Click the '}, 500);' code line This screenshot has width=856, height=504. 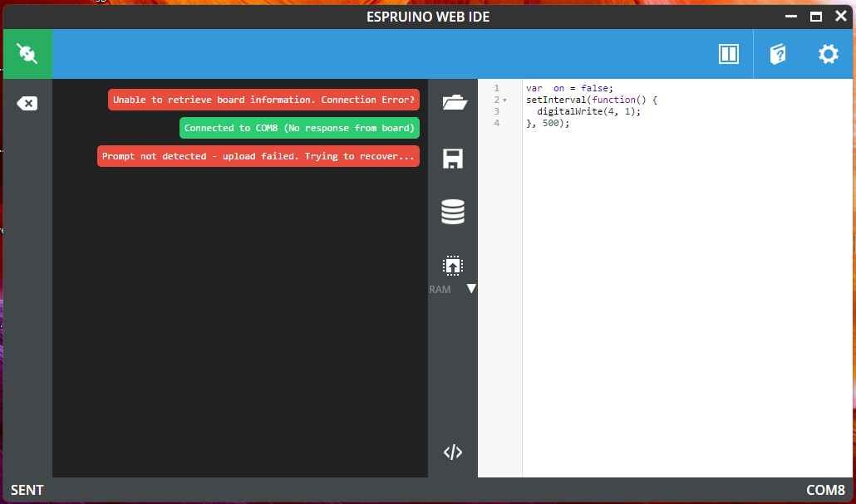coord(548,123)
